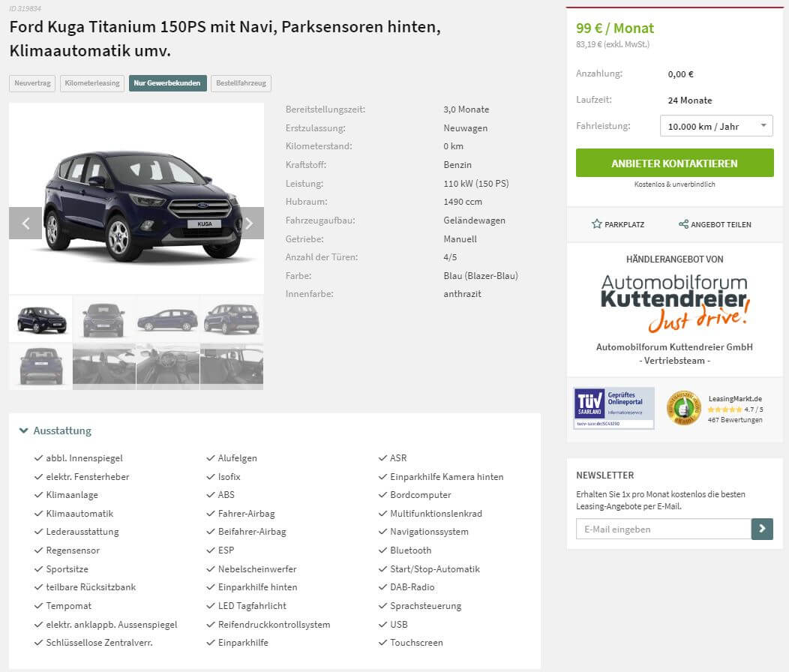Collapse the Ausstattung section

(x=55, y=431)
